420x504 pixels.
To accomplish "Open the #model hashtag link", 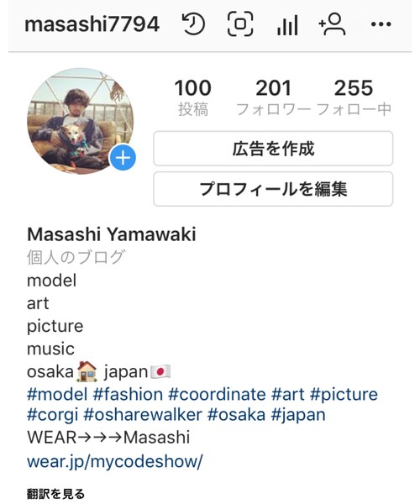I will click(x=57, y=395).
